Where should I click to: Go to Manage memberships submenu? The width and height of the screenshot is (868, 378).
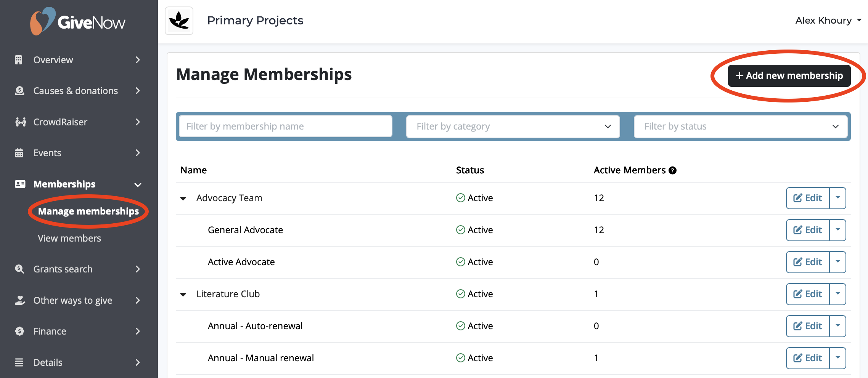tap(88, 211)
